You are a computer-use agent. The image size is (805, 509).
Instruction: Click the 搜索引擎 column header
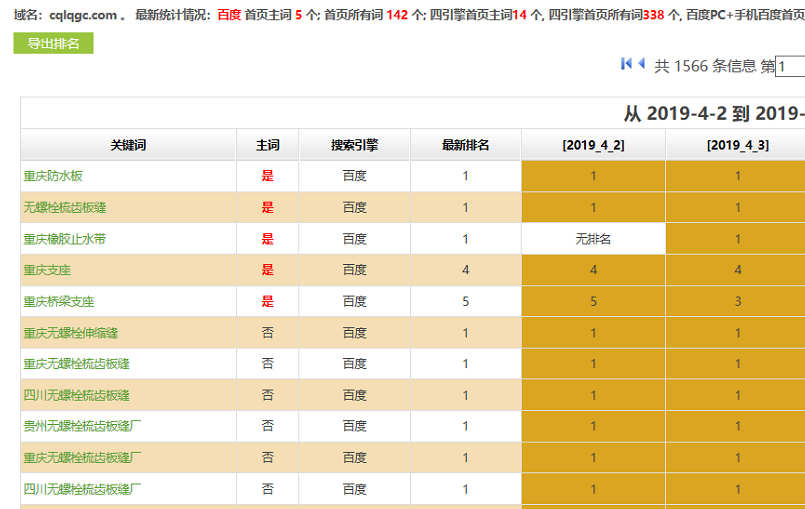[x=354, y=145]
